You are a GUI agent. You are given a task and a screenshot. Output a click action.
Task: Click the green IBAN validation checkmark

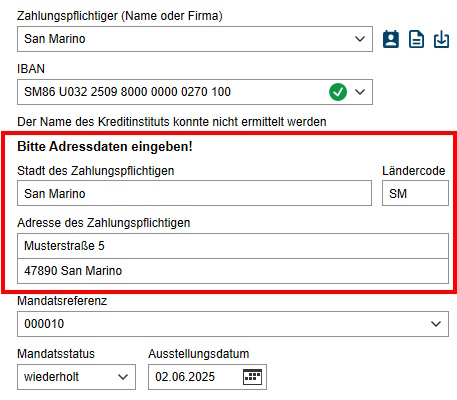[338, 92]
